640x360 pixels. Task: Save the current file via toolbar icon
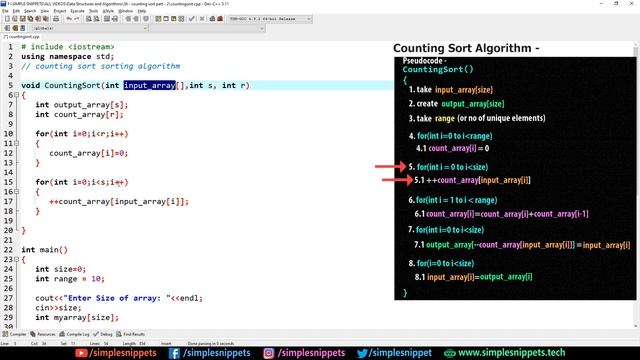pos(22,19)
